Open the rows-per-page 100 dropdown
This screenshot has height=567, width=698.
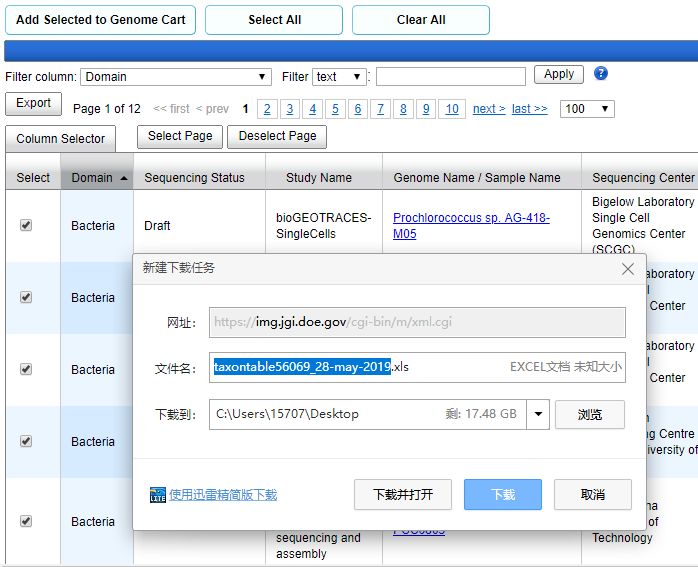coord(587,109)
